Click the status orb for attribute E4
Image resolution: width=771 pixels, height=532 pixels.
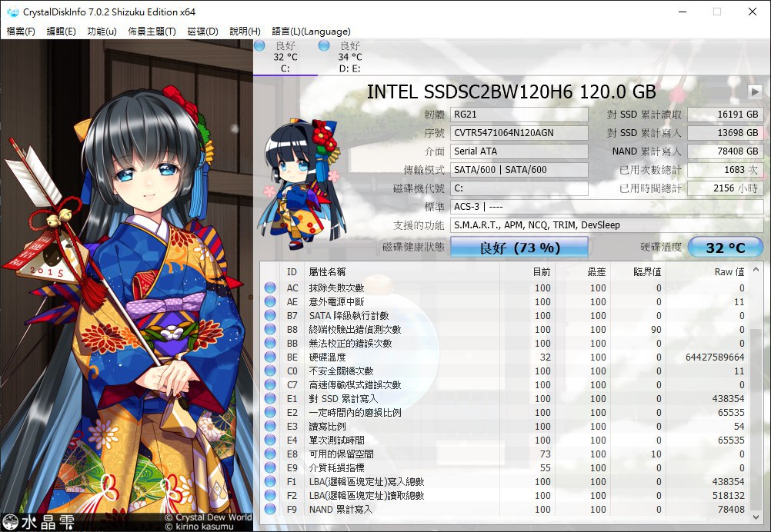click(270, 441)
